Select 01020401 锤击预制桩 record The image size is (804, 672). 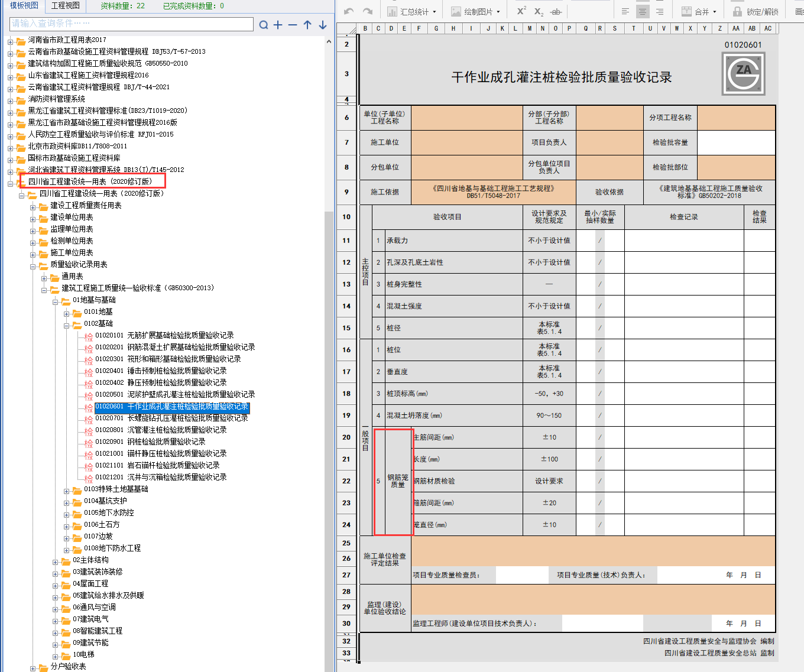(161, 371)
